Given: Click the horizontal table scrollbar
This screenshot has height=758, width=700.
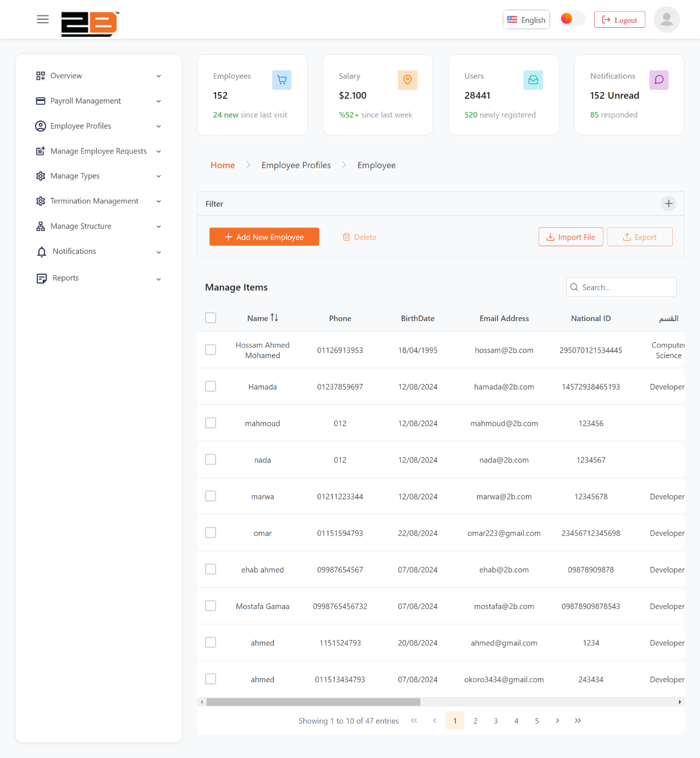Looking at the screenshot, I should coord(313,702).
